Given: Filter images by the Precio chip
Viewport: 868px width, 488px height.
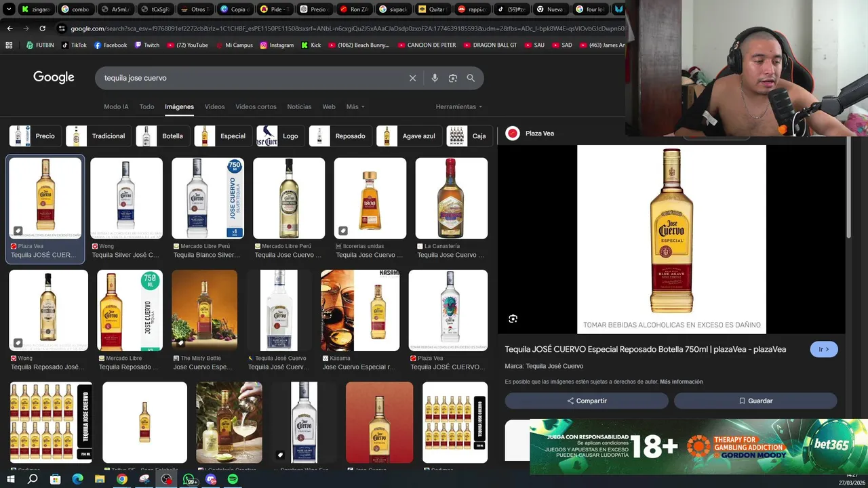Looking at the screenshot, I should pyautogui.click(x=35, y=136).
